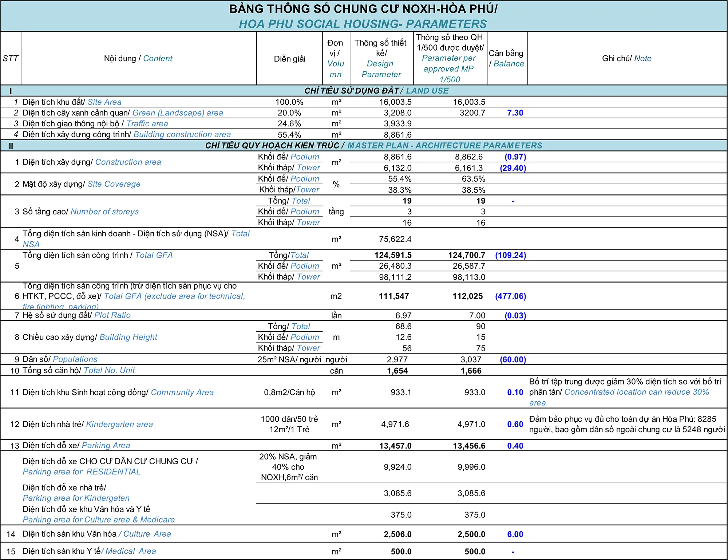Click the Site Area design value 16,003.5
This screenshot has height=560, width=728.
point(395,102)
